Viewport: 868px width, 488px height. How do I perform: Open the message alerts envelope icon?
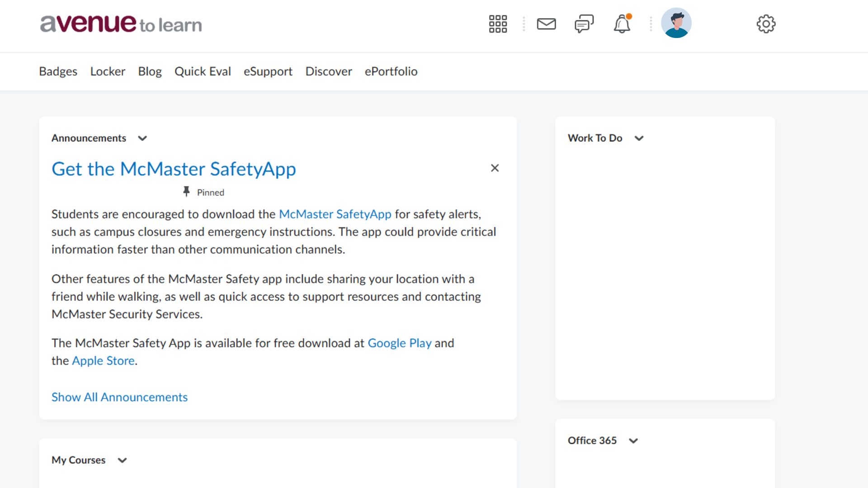click(x=546, y=24)
